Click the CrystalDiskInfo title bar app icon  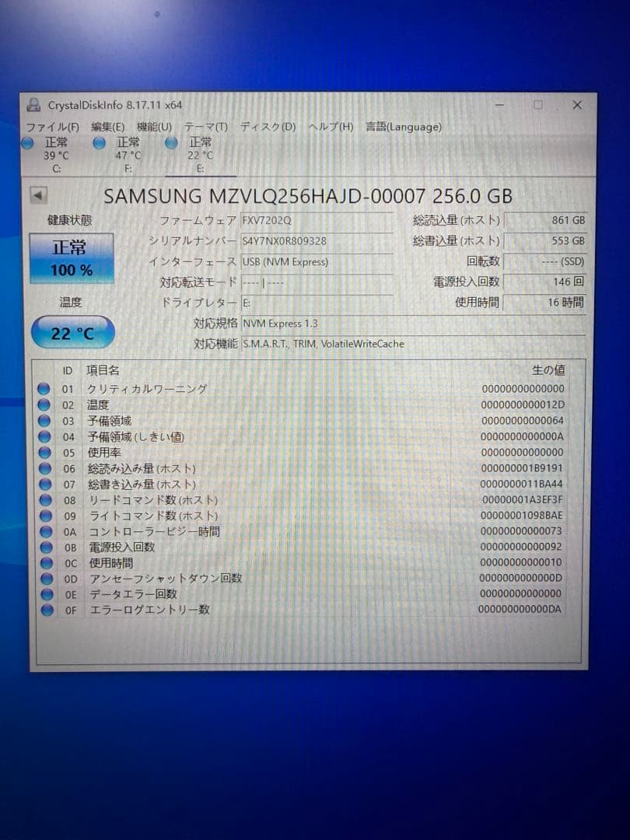pos(33,104)
